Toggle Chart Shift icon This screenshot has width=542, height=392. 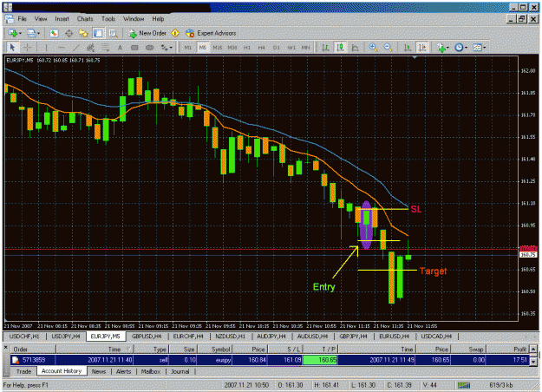pos(422,48)
